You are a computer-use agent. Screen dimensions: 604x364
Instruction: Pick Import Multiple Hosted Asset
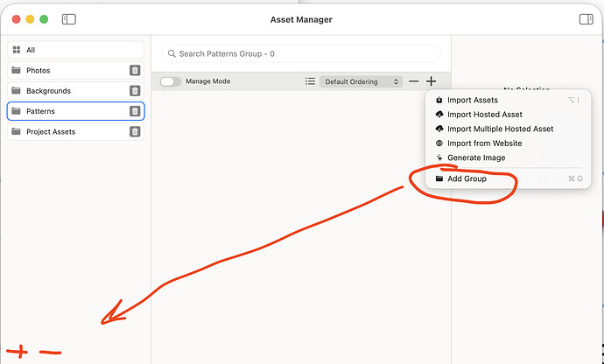tap(500, 129)
